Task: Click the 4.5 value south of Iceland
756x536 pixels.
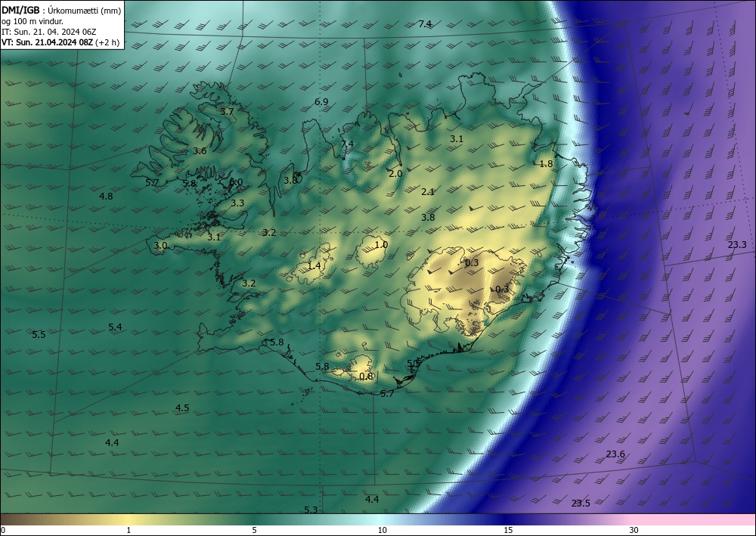Action: (x=181, y=408)
